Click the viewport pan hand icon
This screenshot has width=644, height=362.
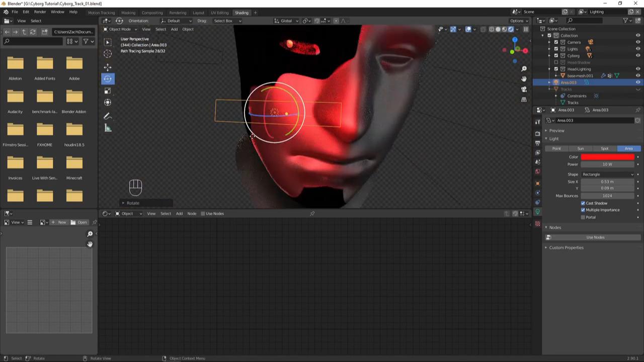click(x=524, y=79)
